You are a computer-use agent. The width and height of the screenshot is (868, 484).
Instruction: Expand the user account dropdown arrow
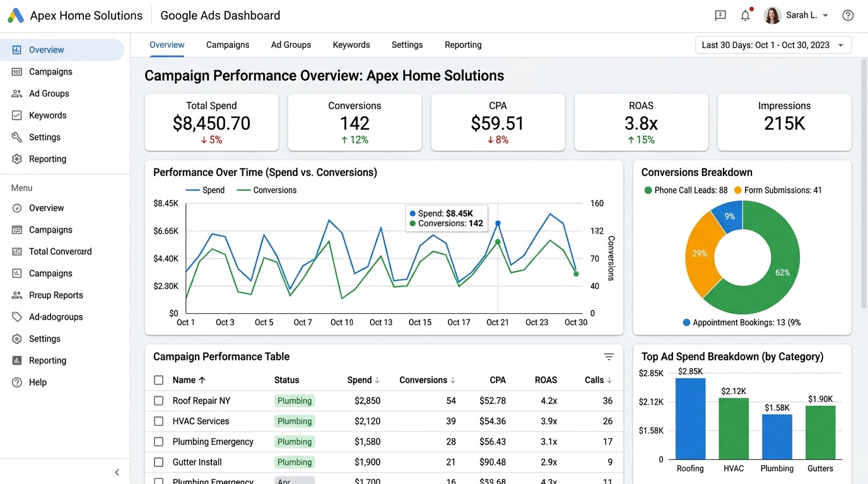coord(825,16)
